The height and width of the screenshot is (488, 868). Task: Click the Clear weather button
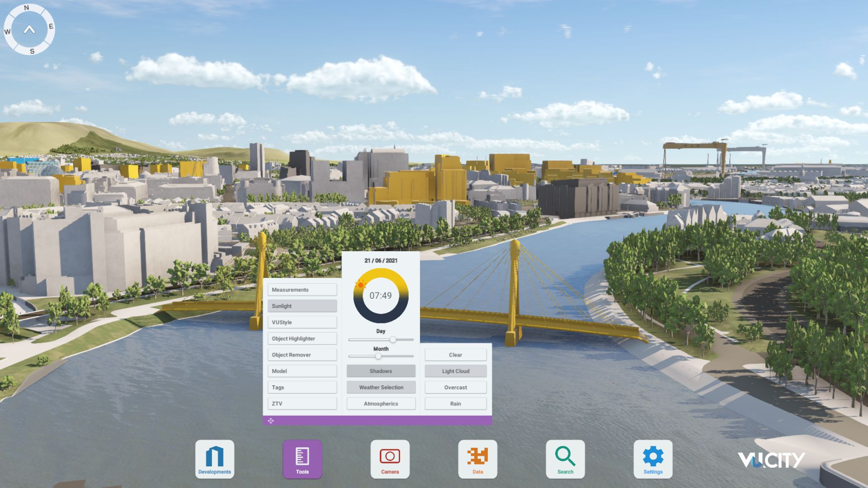click(x=455, y=355)
